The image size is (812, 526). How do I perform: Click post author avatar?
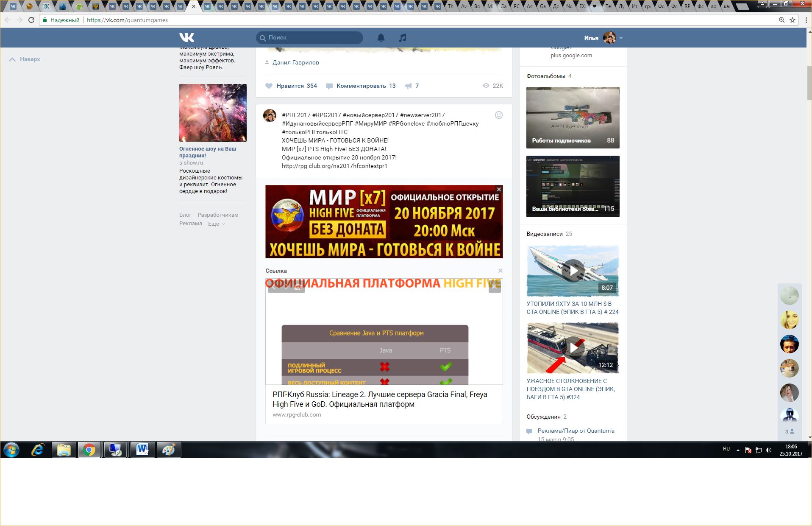coord(270,115)
